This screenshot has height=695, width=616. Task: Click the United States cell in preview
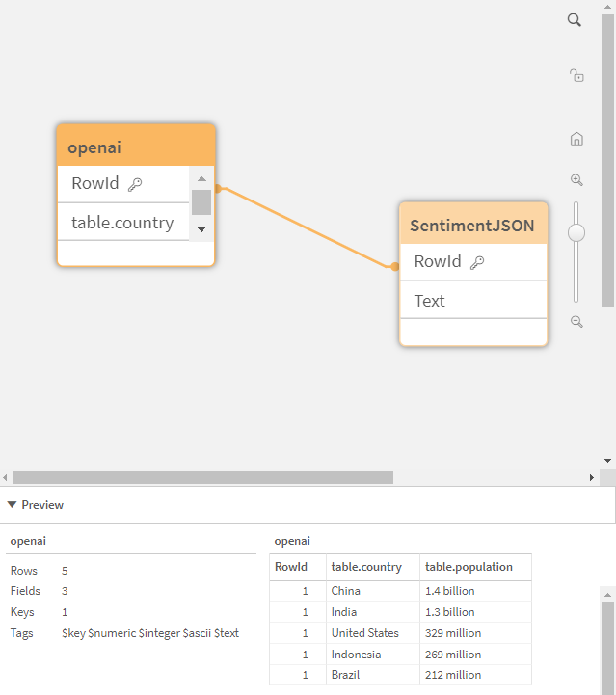point(365,633)
